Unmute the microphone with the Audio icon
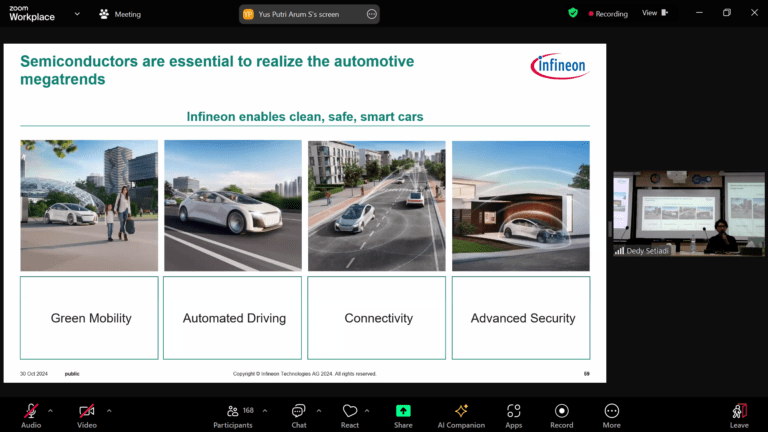The width and height of the screenshot is (768, 432). click(31, 411)
